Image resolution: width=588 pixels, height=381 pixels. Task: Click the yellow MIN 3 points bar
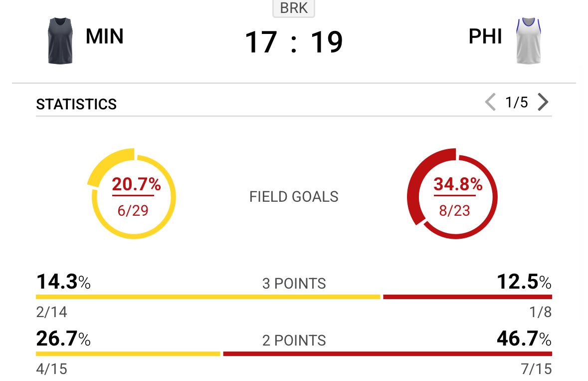[208, 297]
